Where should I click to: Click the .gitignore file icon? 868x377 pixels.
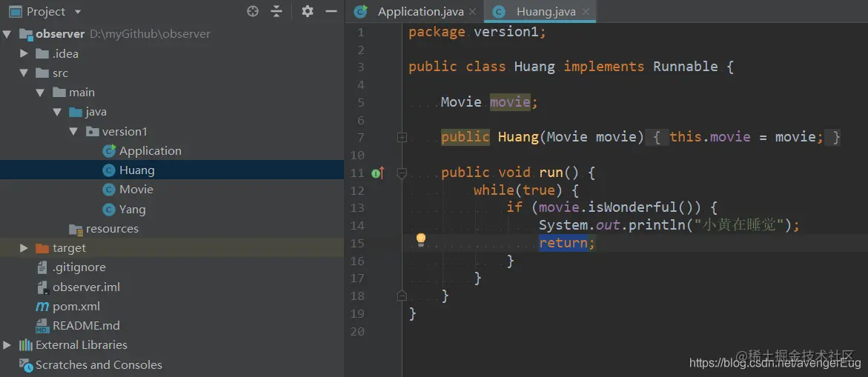point(42,267)
